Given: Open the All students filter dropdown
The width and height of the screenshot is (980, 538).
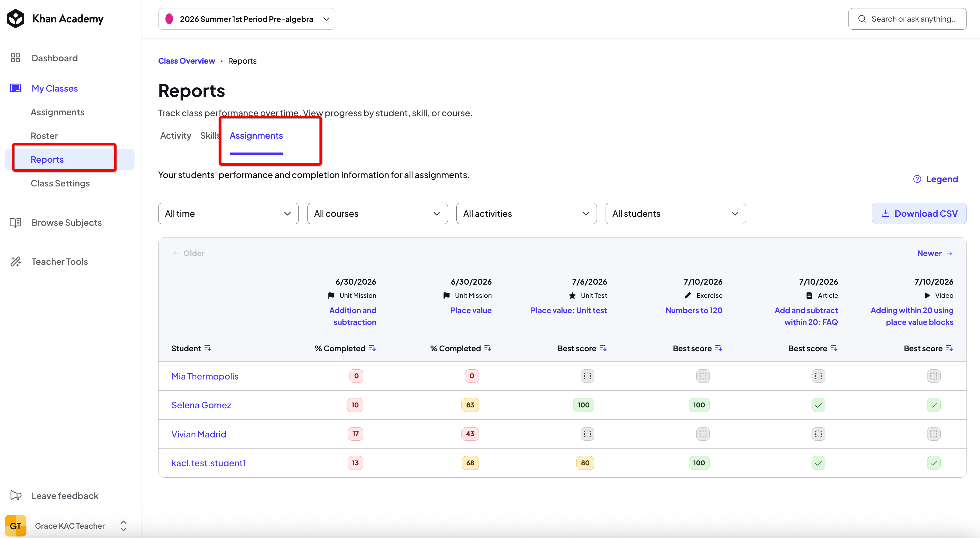Looking at the screenshot, I should coord(676,213).
